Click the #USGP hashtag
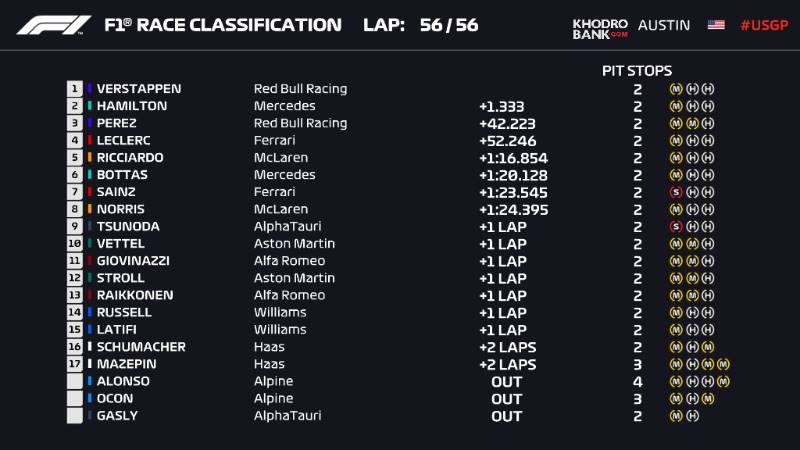 pyautogui.click(x=762, y=25)
